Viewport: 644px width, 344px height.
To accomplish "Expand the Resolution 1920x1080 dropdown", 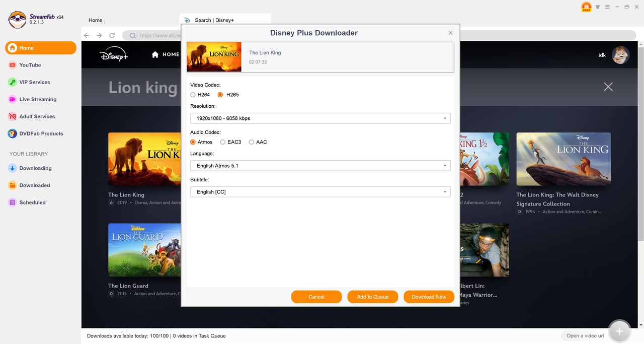I will pos(320,118).
